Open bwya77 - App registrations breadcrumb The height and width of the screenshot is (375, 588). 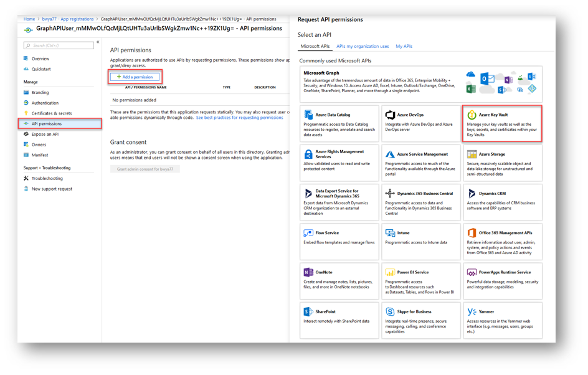pos(68,19)
